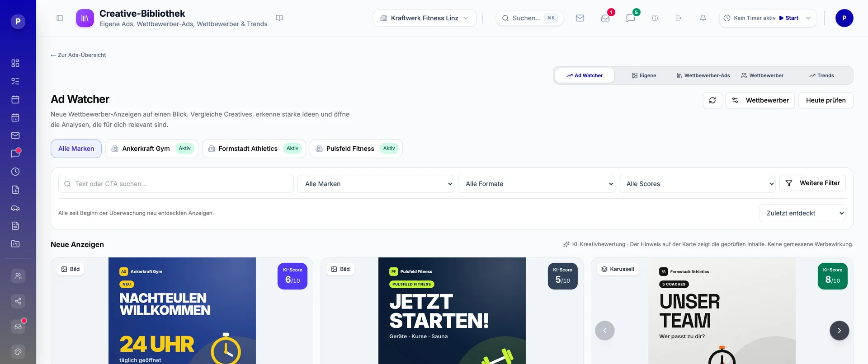The width and height of the screenshot is (868, 364).
Task: Open the Ankerkraft Gym Nachteulen Willkommen ad thumbnail
Action: 182,311
